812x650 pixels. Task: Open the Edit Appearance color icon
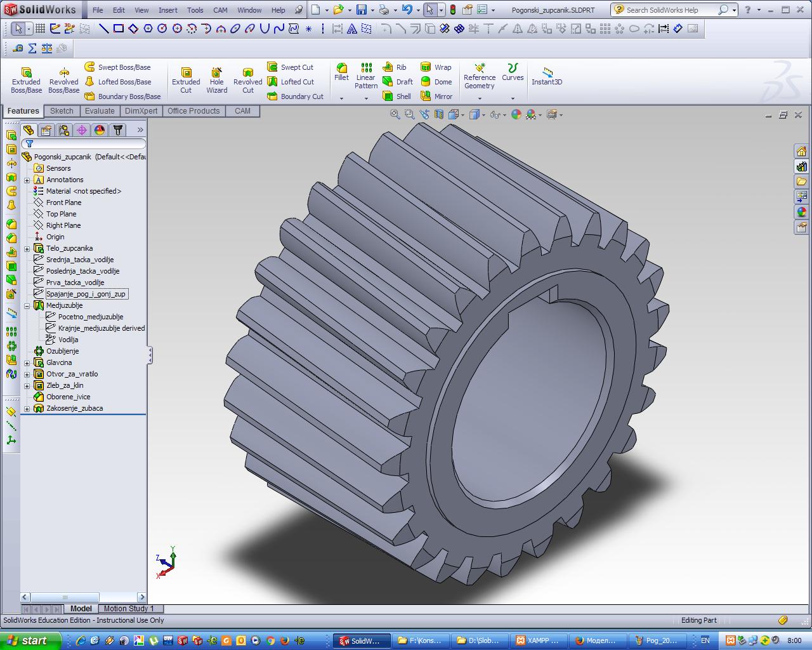[516, 114]
